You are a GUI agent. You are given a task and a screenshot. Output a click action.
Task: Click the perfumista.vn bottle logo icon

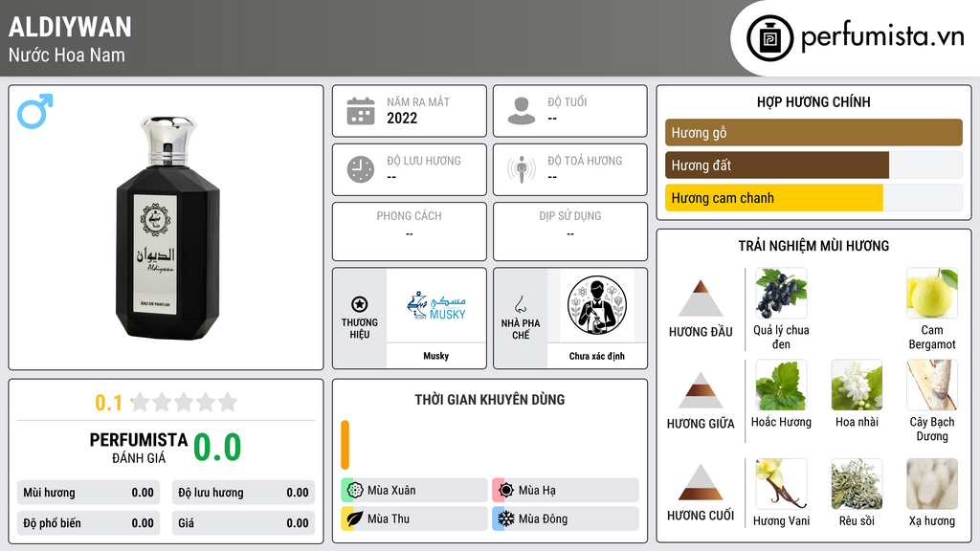point(770,38)
